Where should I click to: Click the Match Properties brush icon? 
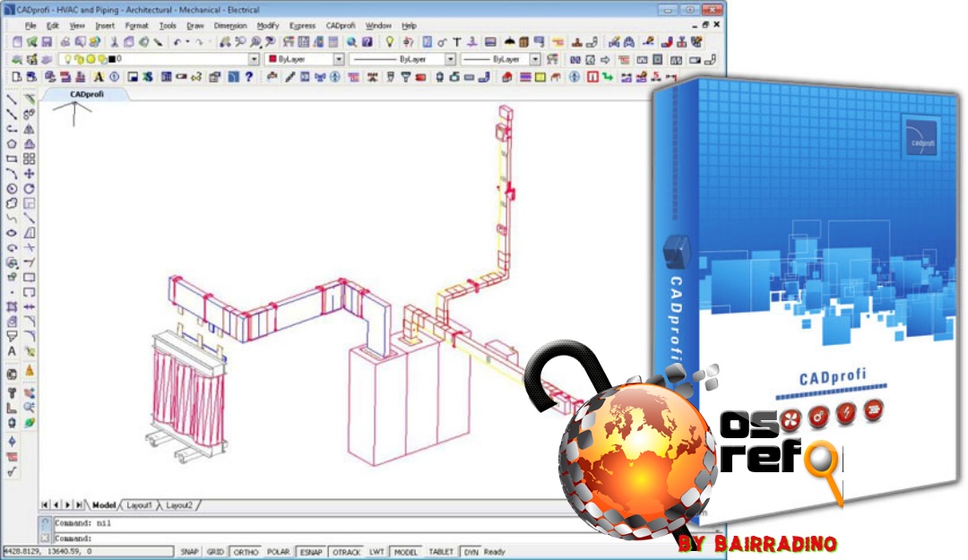pos(159,42)
